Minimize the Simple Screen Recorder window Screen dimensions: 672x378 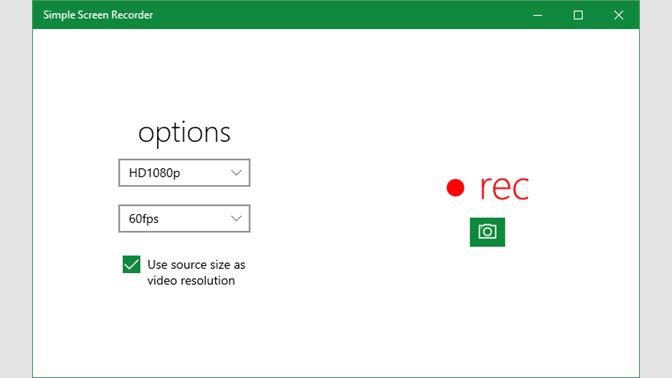tap(538, 15)
